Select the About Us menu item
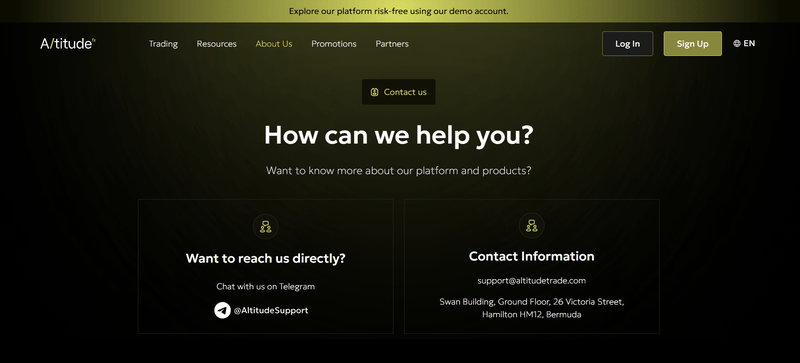This screenshot has height=363, width=800. click(274, 44)
